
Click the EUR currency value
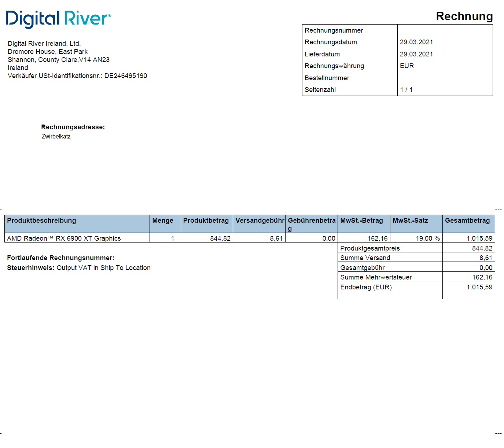click(407, 66)
